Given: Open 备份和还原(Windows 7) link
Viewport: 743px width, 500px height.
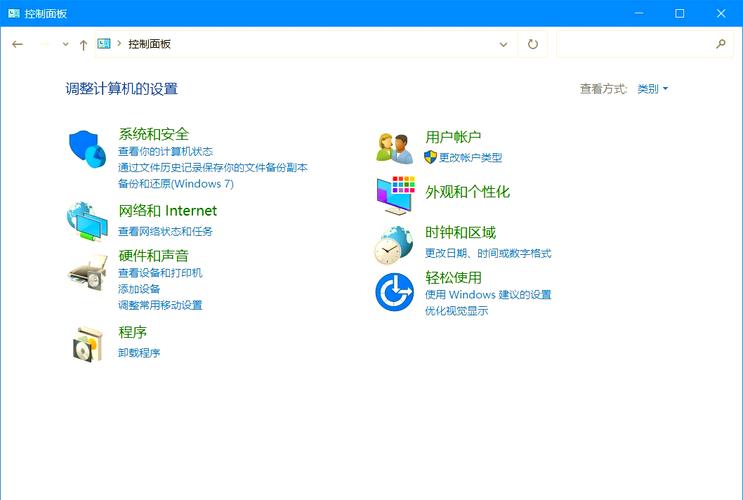Looking at the screenshot, I should tap(176, 184).
